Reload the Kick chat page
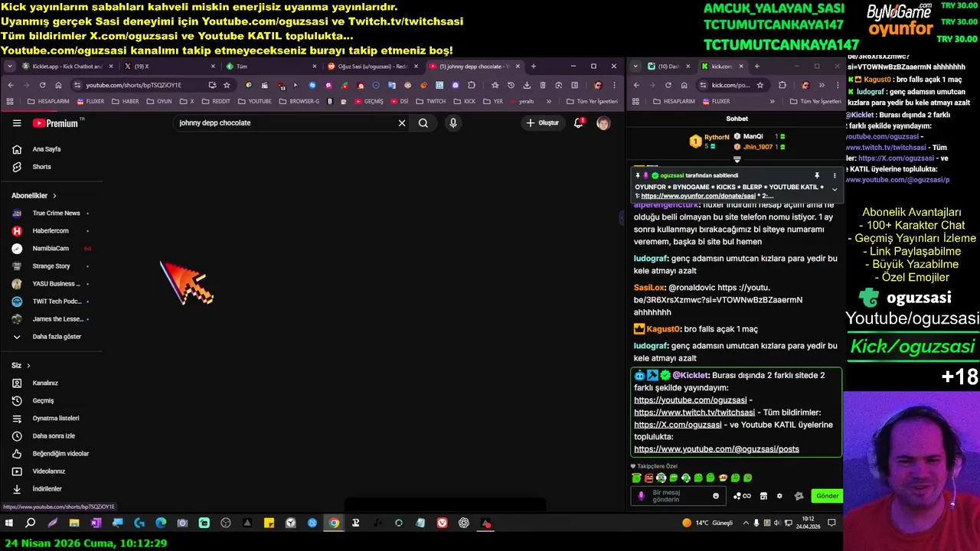The width and height of the screenshot is (980, 551). [x=668, y=85]
